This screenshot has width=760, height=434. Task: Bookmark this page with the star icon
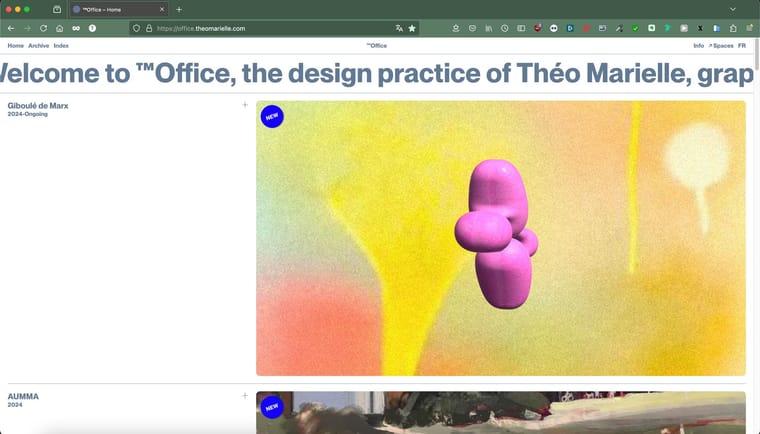(x=412, y=29)
